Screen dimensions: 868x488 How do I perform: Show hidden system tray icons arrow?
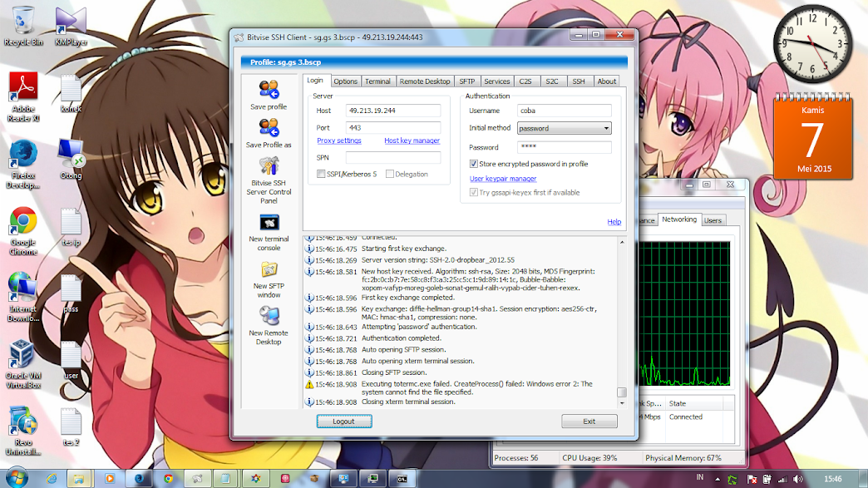pyautogui.click(x=718, y=479)
